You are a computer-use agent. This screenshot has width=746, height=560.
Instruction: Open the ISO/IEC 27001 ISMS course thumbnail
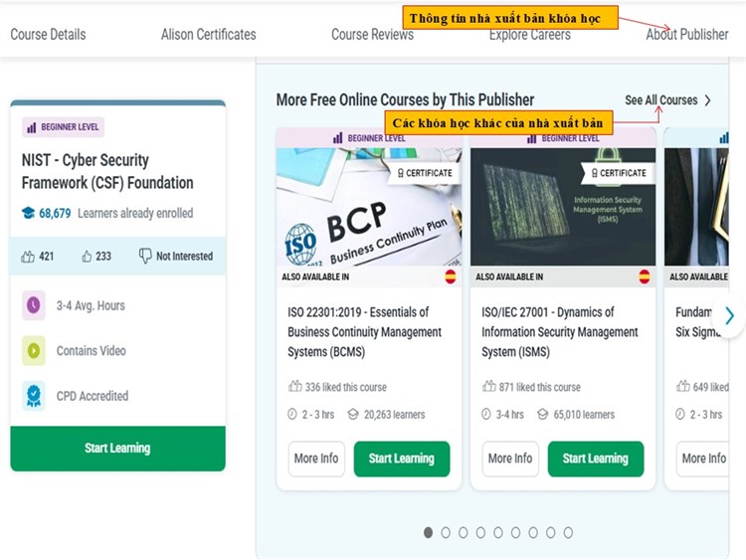563,207
